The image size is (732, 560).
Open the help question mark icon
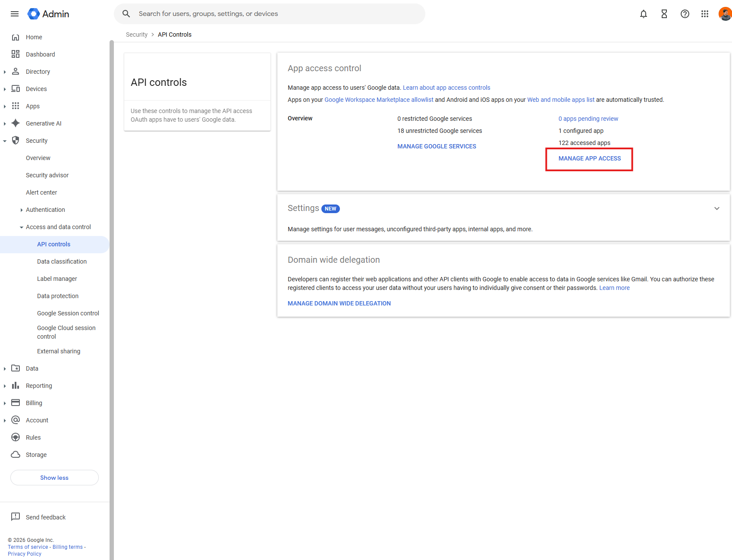click(x=685, y=14)
